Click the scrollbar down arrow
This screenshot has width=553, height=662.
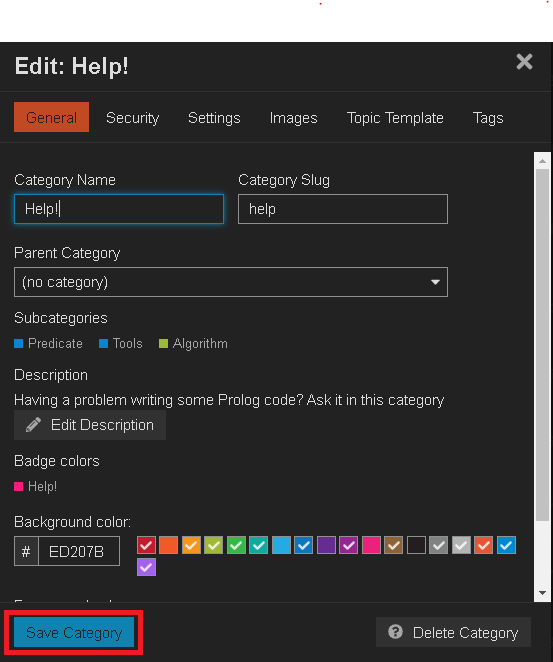[542, 593]
